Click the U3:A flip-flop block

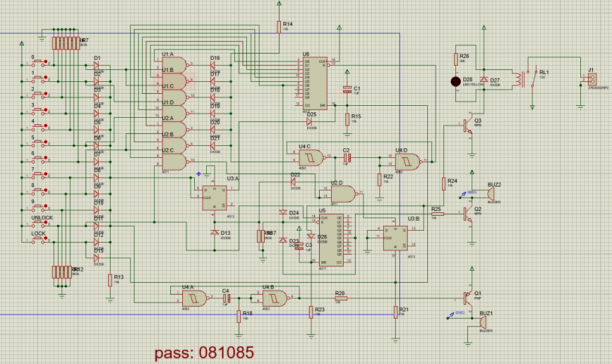(215, 198)
